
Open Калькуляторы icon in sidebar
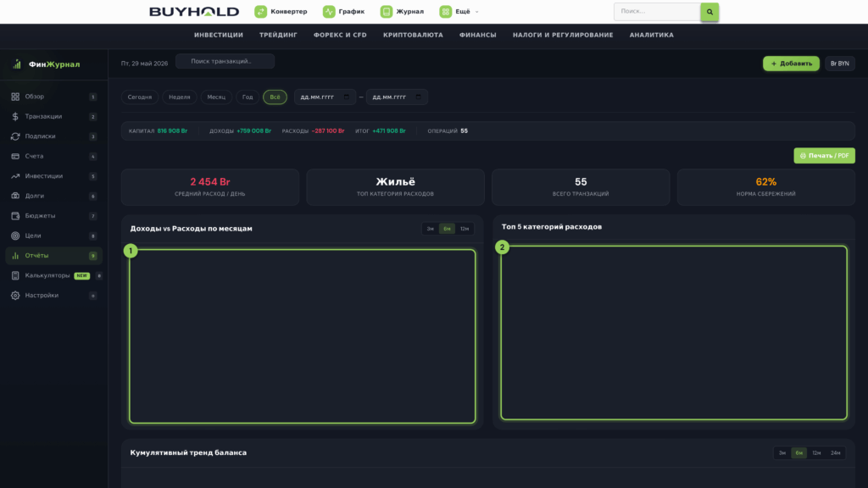pyautogui.click(x=15, y=275)
